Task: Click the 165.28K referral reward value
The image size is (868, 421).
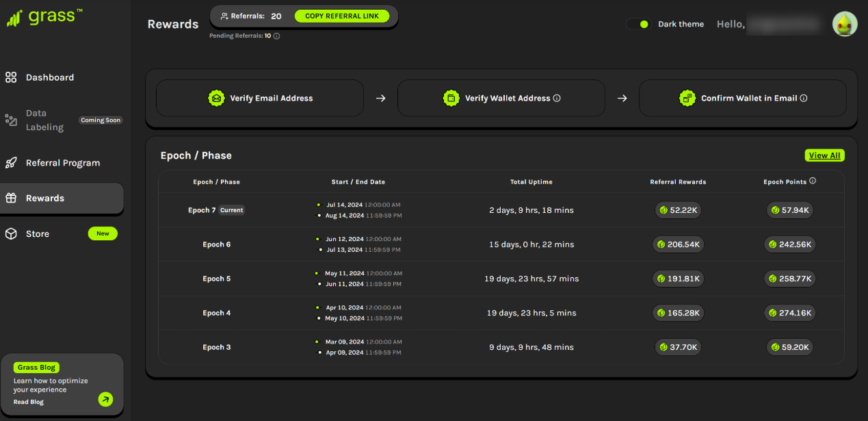Action: click(683, 313)
